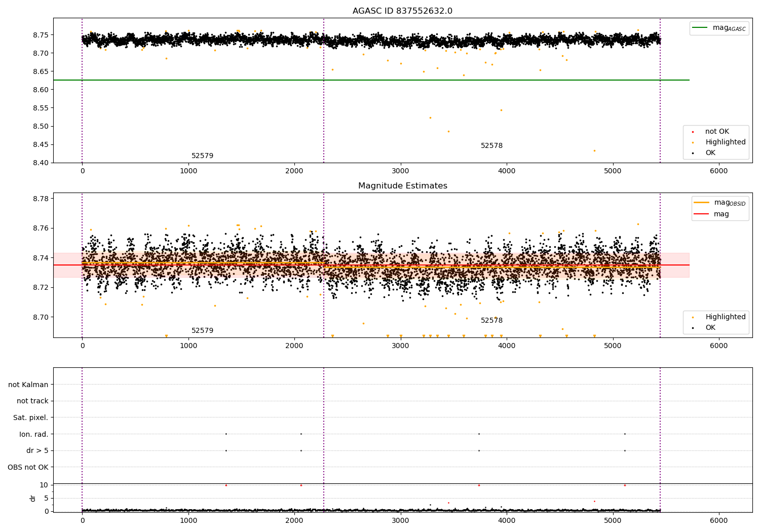Click y-tick 8.45 on the top plot
This screenshot has height=532, width=760.
41,144
